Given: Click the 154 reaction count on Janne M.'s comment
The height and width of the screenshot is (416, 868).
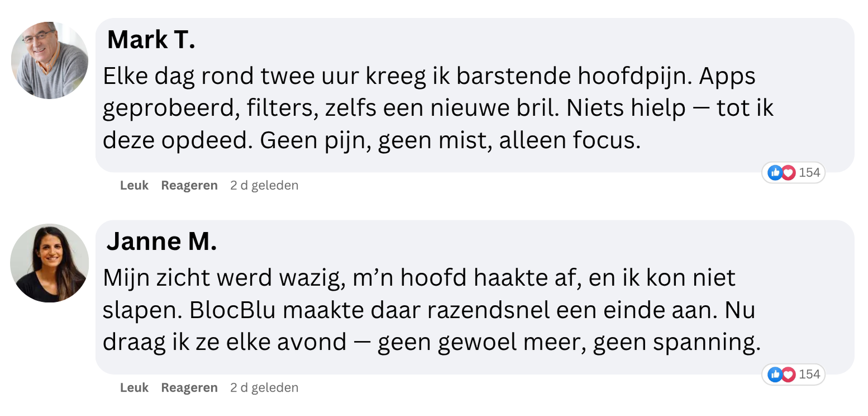Looking at the screenshot, I should coord(809,375).
